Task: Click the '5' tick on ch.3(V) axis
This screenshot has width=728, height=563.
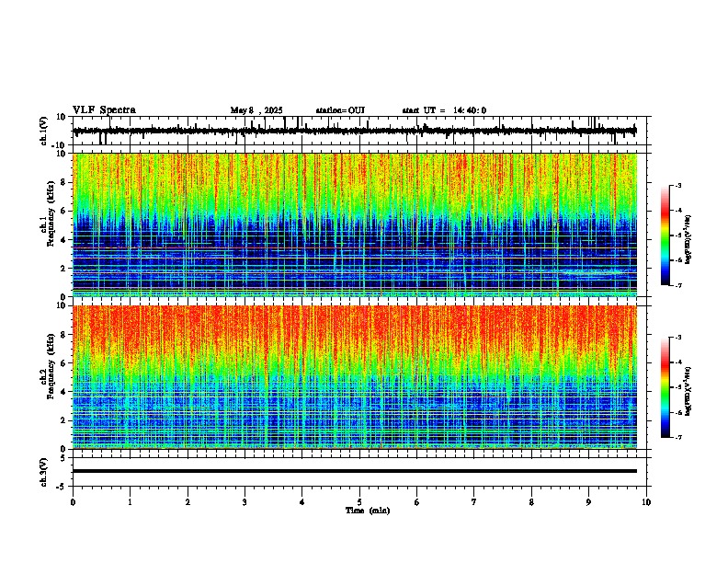Action: pyautogui.click(x=63, y=458)
